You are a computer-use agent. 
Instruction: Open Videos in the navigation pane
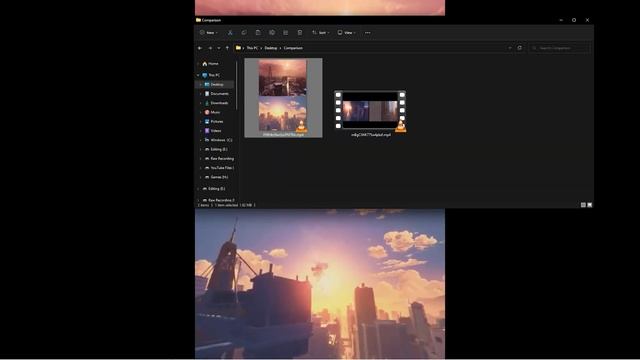pyautogui.click(x=213, y=131)
